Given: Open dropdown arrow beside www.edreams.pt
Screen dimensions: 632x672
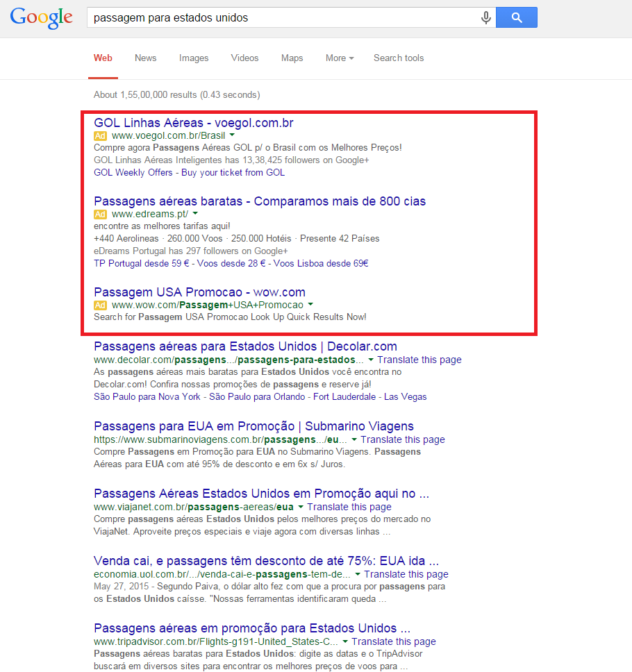Looking at the screenshot, I should click(195, 213).
